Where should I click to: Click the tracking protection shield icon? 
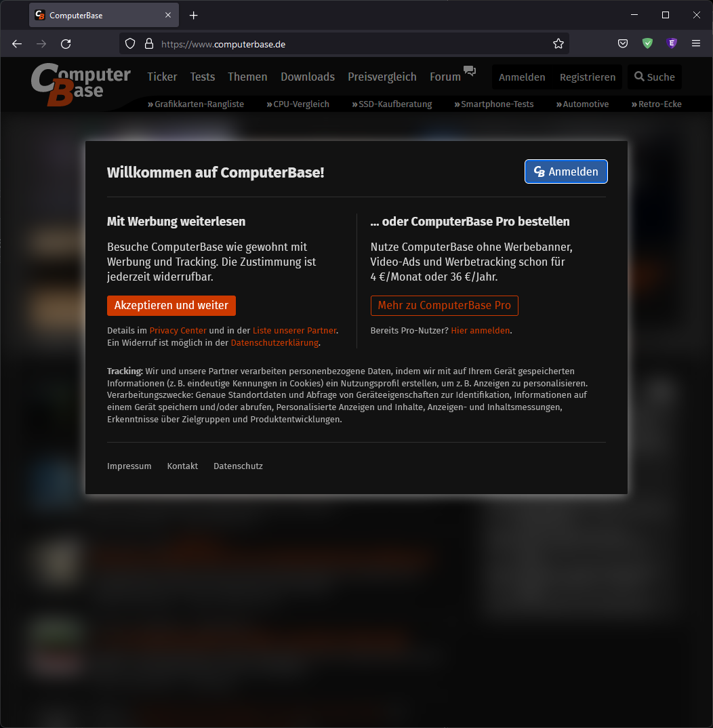(129, 43)
